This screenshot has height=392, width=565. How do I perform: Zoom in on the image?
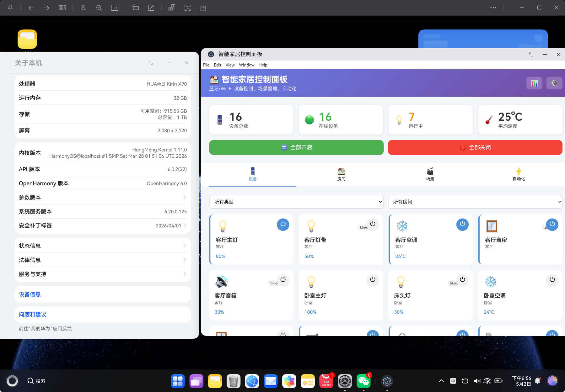(83, 8)
